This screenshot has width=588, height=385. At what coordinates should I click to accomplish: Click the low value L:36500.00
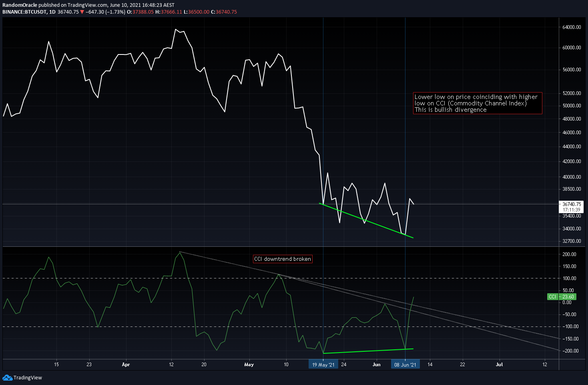(196, 12)
